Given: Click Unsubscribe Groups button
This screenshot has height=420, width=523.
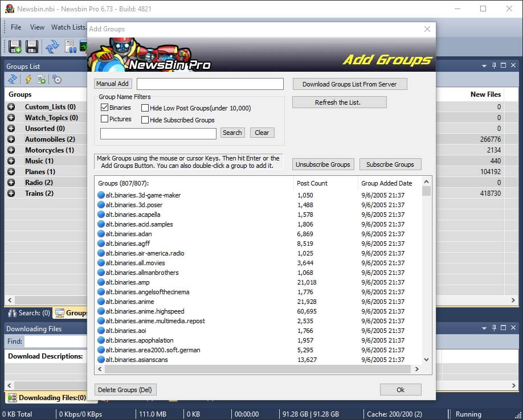Looking at the screenshot, I should pos(323,164).
